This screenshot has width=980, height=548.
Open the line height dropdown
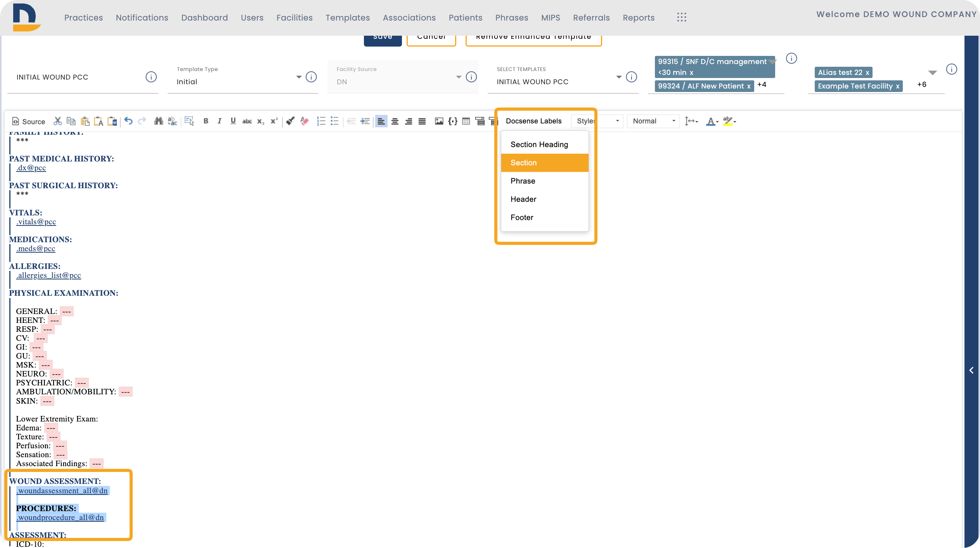(x=691, y=121)
